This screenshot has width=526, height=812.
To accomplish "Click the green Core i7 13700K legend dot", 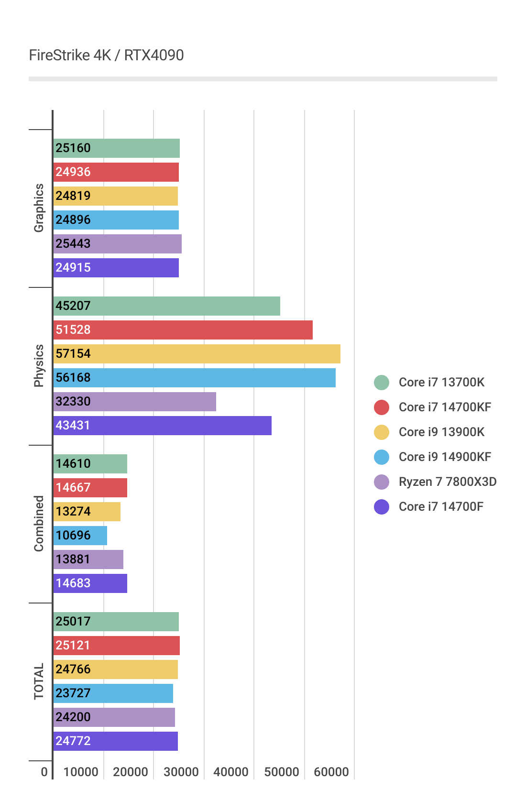I will click(x=382, y=383).
